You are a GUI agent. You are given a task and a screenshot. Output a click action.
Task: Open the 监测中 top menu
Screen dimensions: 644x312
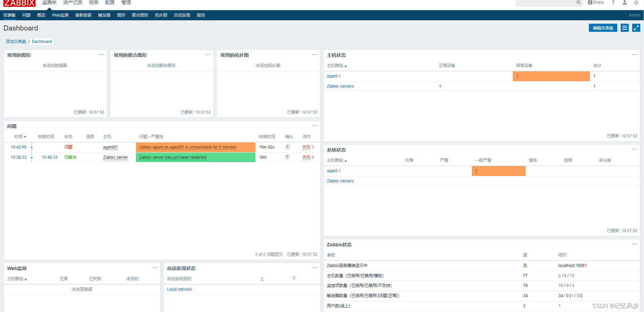pos(49,2)
